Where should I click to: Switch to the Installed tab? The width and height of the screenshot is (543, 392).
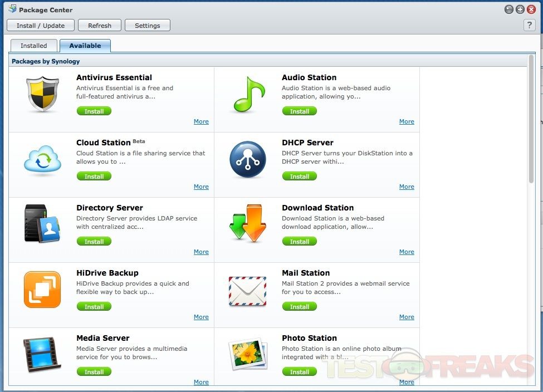(34, 46)
